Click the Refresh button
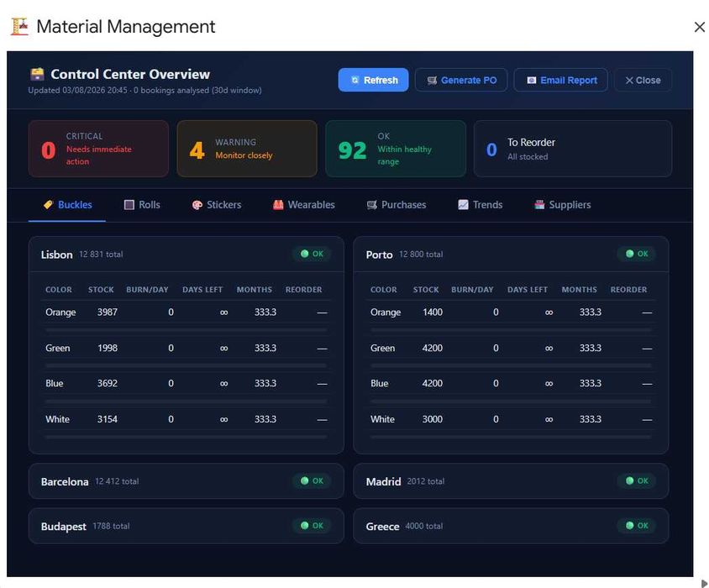This screenshot has height=588, width=709. pos(373,80)
